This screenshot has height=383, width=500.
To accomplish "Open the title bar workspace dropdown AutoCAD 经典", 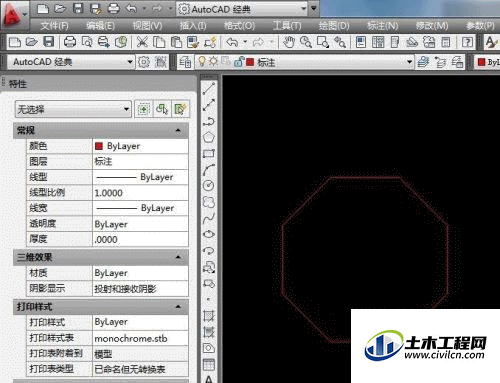I will tap(242, 9).
